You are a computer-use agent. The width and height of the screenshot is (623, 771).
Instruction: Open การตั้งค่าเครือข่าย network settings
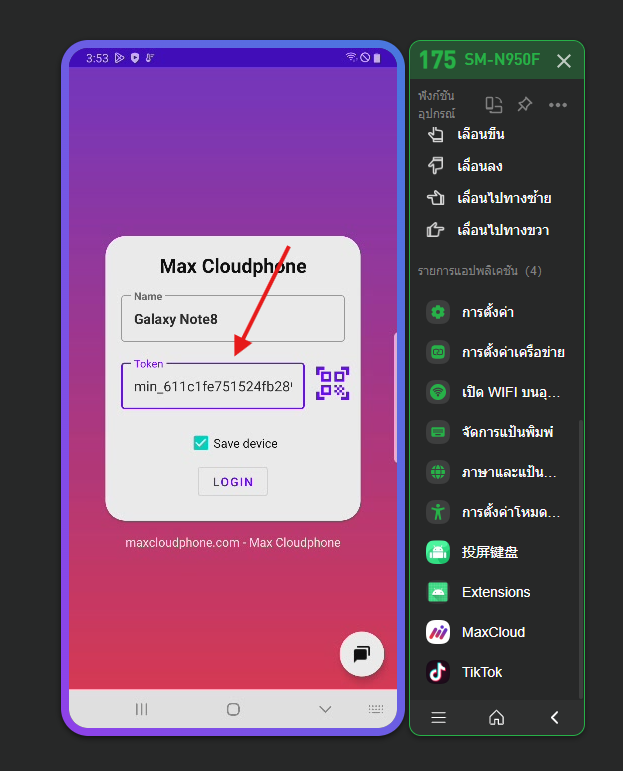click(497, 352)
